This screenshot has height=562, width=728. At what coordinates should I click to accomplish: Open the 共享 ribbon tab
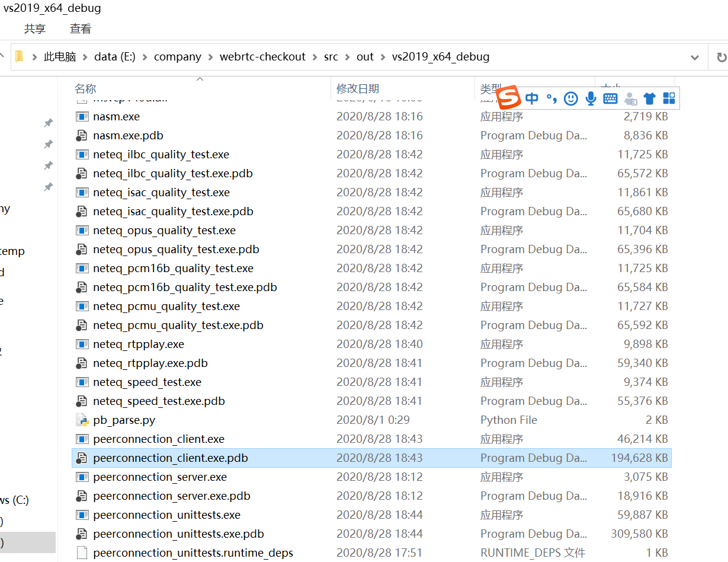tap(35, 28)
